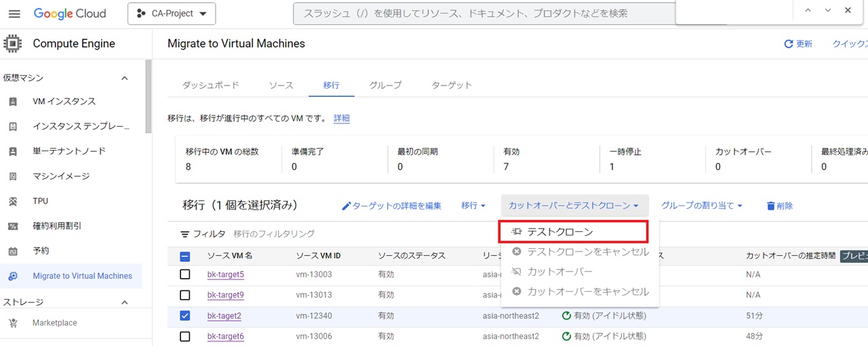Viewport: 868px width, 346px height.
Task: Go to previous match in find bar
Action: (x=808, y=10)
